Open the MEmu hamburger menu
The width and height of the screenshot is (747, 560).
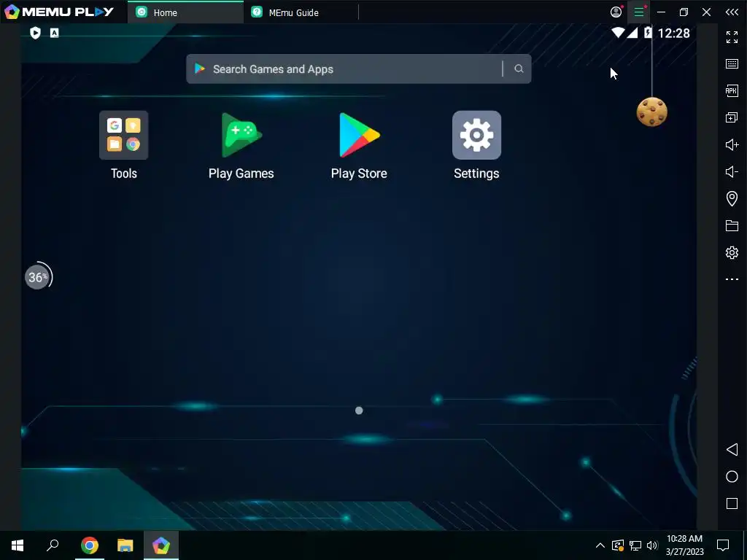pyautogui.click(x=639, y=12)
